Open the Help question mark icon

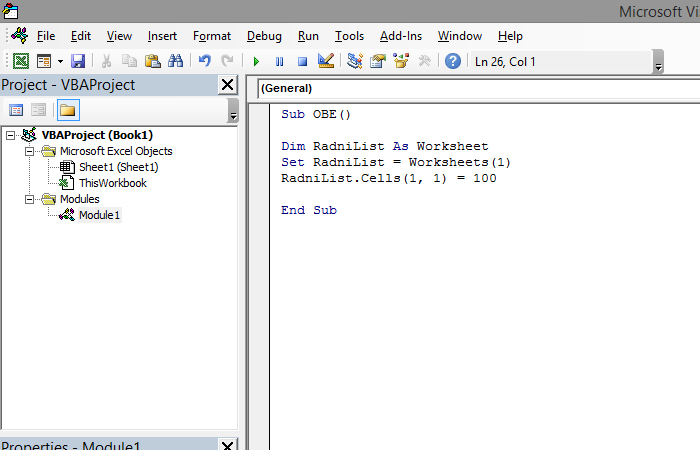(x=452, y=61)
